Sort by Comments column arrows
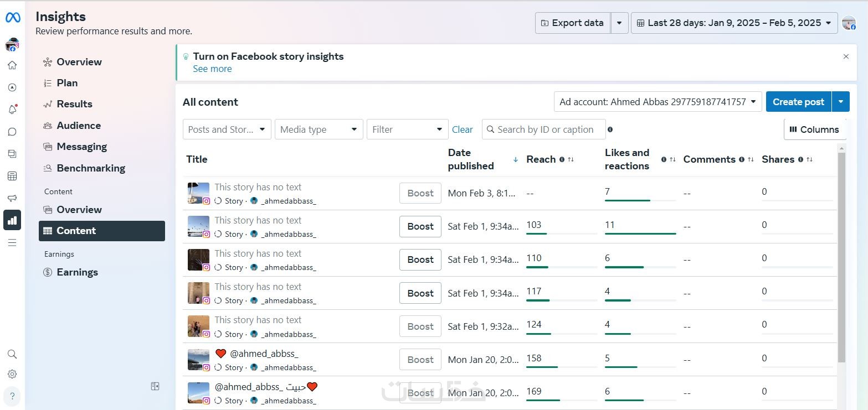Viewport: 868px width, 410px height. coord(751,159)
